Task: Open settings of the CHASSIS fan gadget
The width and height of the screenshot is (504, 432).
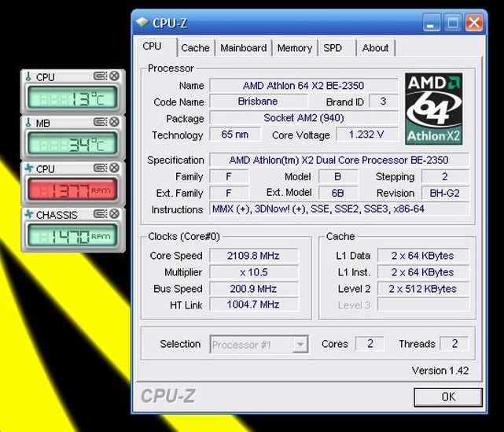Action: tap(101, 213)
